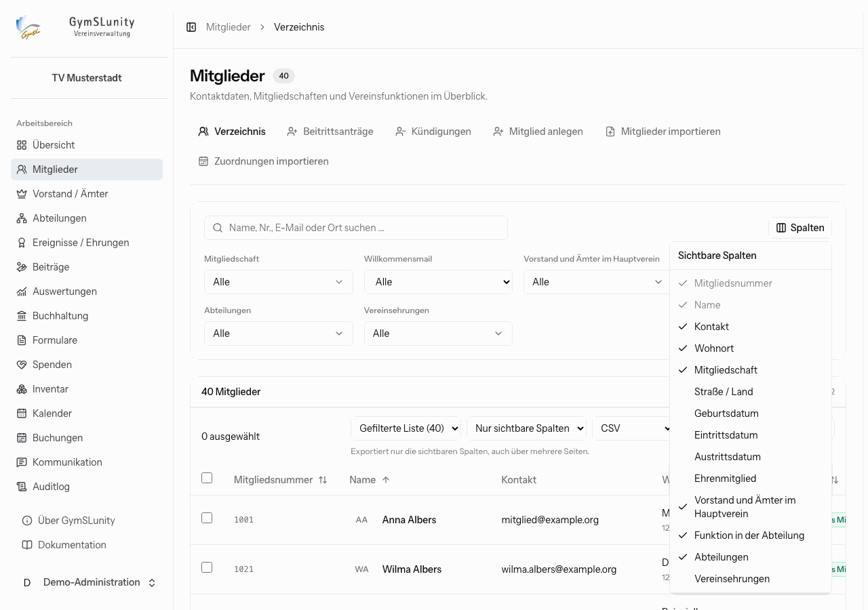
Task: Open Vorstand und Ämter im Hauptverein dropdown
Action: 597,282
